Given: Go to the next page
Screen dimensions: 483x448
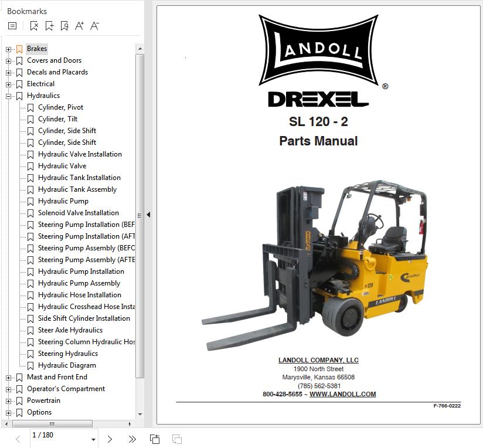Looking at the screenshot, I should coord(110,439).
